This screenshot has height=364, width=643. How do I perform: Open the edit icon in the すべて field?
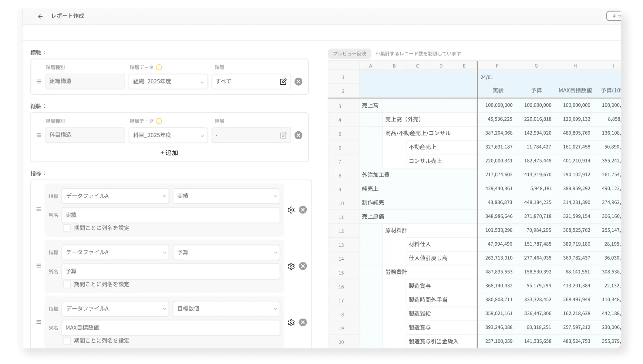pos(283,82)
